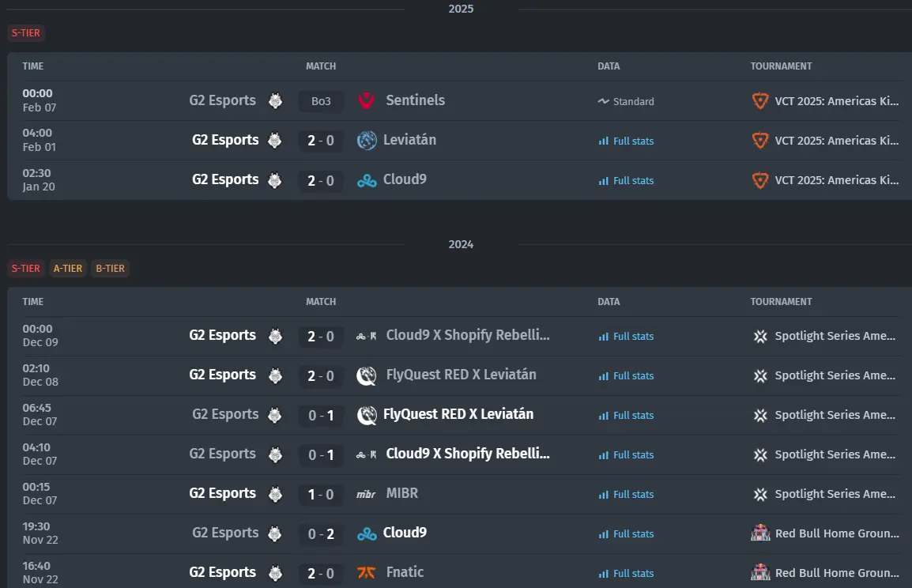912x588 pixels.
Task: Click Red Bull Home Groun... in the Fnatic row
Action: click(x=837, y=573)
